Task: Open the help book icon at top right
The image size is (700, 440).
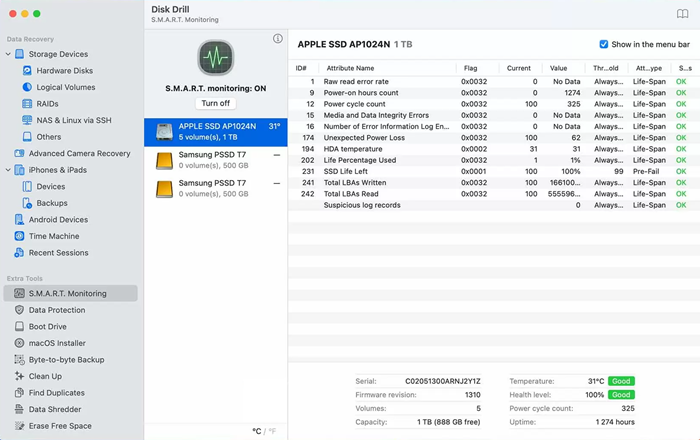Action: coord(682,14)
